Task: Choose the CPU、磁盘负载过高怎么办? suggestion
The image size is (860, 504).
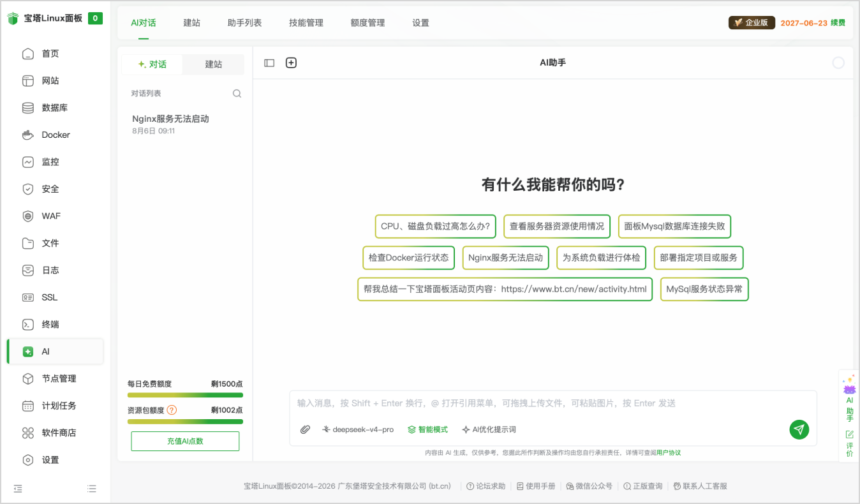Action: coord(435,226)
